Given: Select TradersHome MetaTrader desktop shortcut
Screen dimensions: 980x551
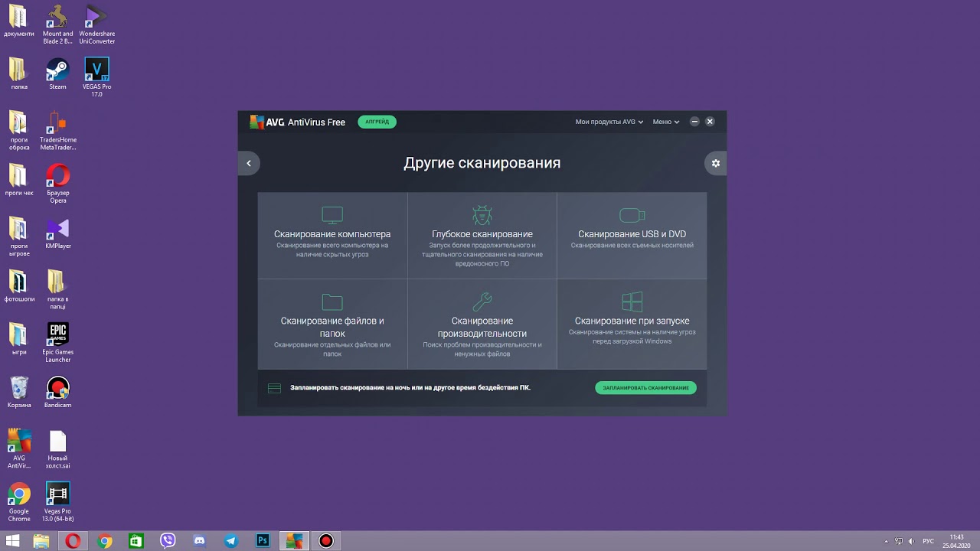Looking at the screenshot, I should 57,130.
